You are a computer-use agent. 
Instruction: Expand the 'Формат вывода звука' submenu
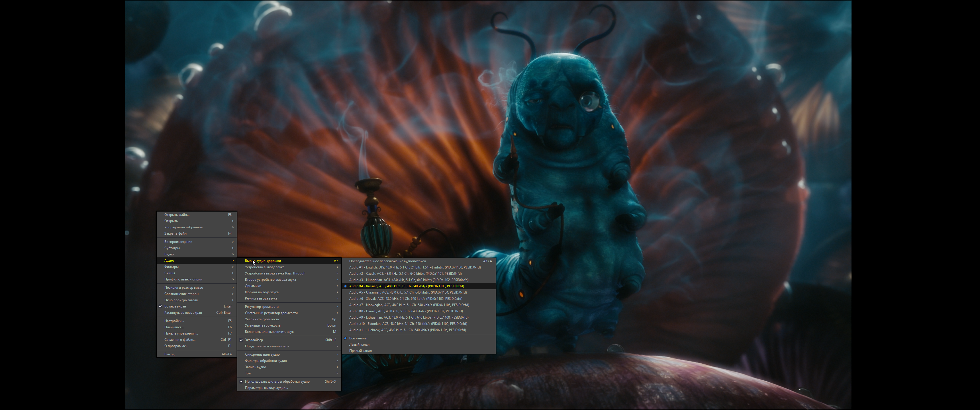click(x=289, y=292)
